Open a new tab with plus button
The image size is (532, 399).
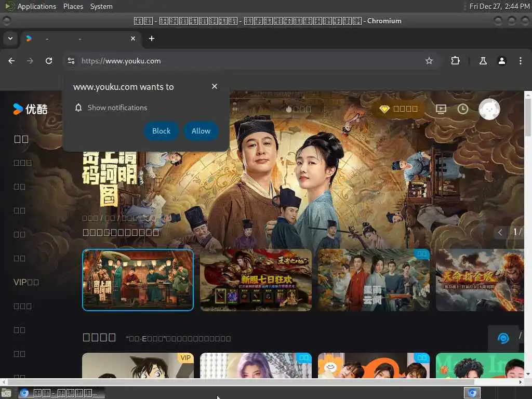[152, 38]
